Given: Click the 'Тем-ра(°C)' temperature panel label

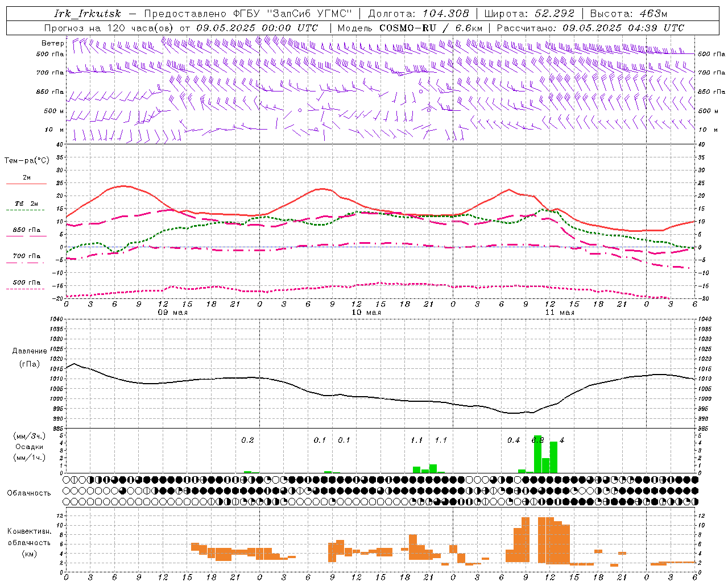Looking at the screenshot, I should click(x=27, y=161).
